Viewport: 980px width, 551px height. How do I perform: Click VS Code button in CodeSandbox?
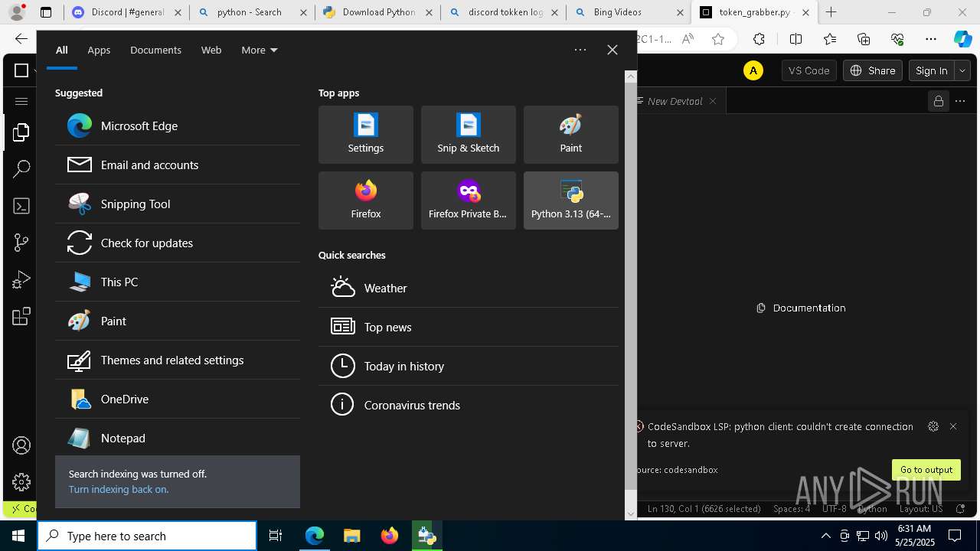[x=808, y=70]
